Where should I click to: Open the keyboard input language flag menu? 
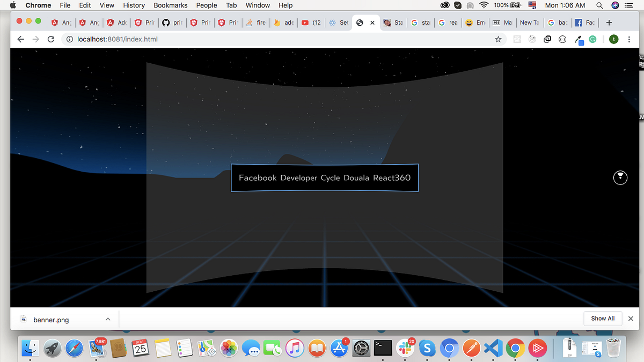[532, 5]
